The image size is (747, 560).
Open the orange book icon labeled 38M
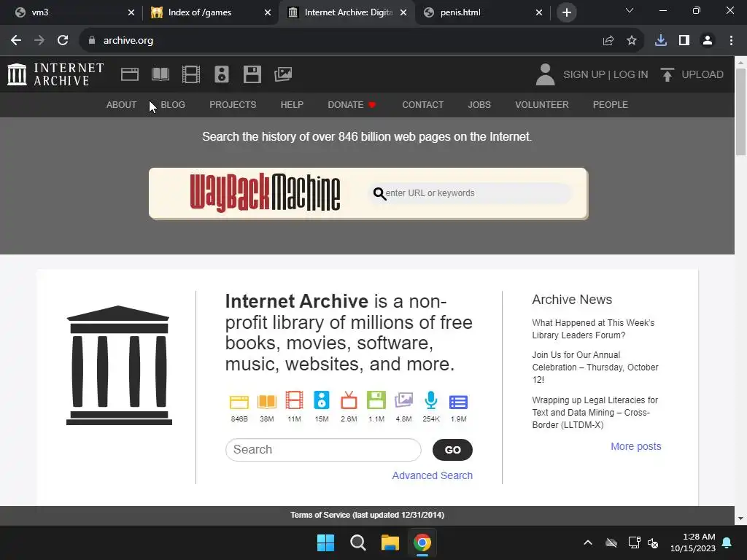(x=267, y=402)
